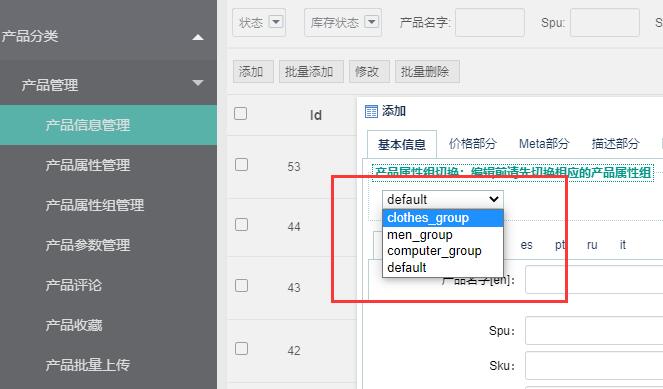Toggle the select-all checkbox in table header

[x=241, y=113]
